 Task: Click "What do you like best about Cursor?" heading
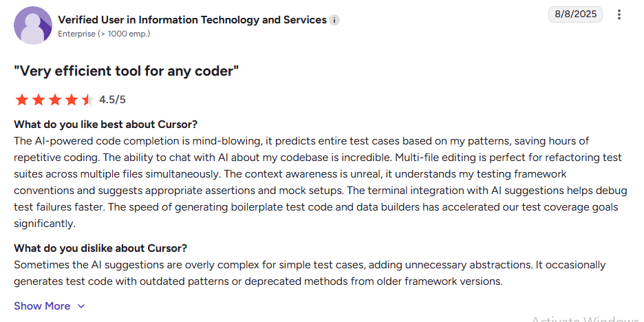106,125
